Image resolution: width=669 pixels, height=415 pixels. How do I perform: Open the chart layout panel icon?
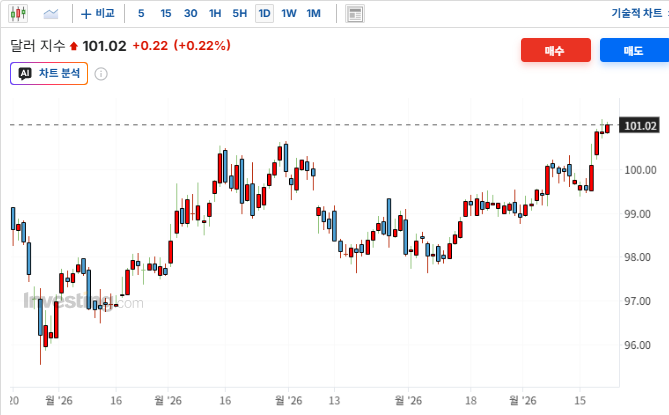point(355,14)
